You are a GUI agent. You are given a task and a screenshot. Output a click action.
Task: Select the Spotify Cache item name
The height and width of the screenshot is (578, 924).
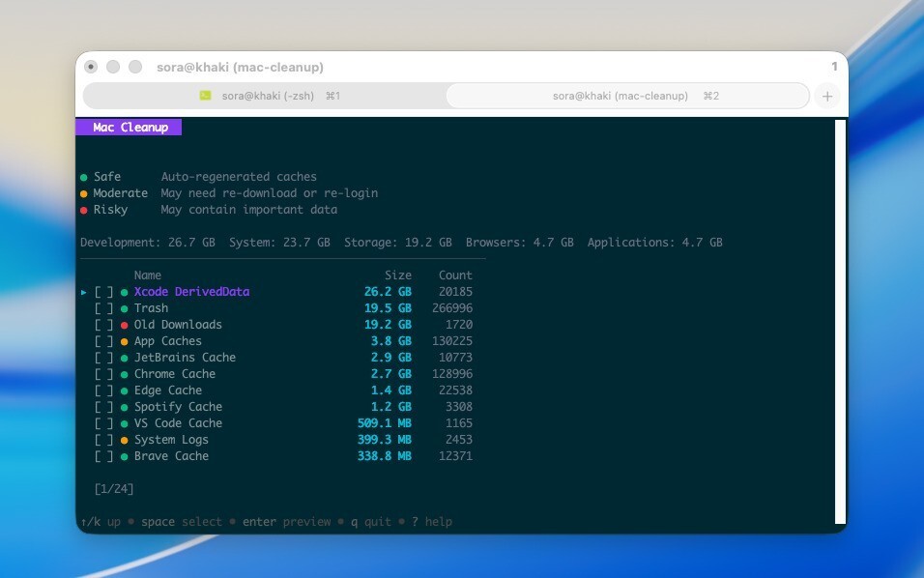click(x=178, y=407)
